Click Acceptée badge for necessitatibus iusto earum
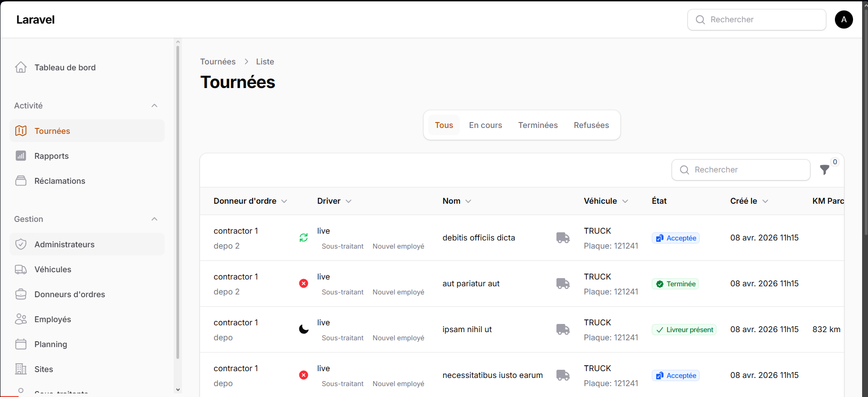 point(675,375)
